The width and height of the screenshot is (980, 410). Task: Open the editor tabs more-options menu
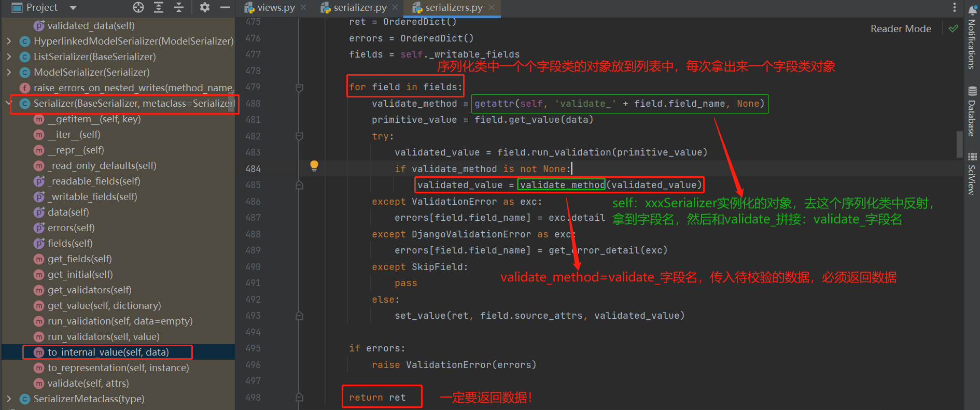tap(955, 7)
